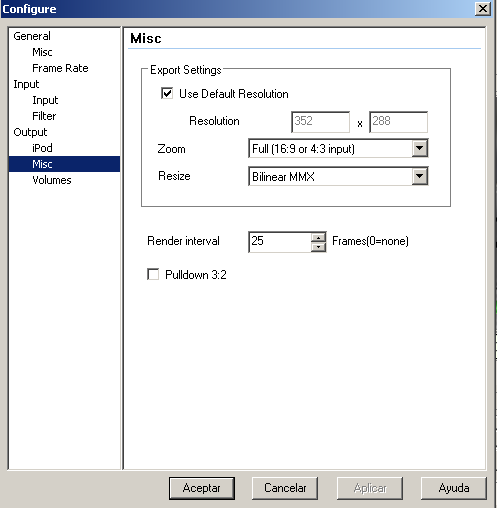Open the Zoom dropdown list

(420, 148)
